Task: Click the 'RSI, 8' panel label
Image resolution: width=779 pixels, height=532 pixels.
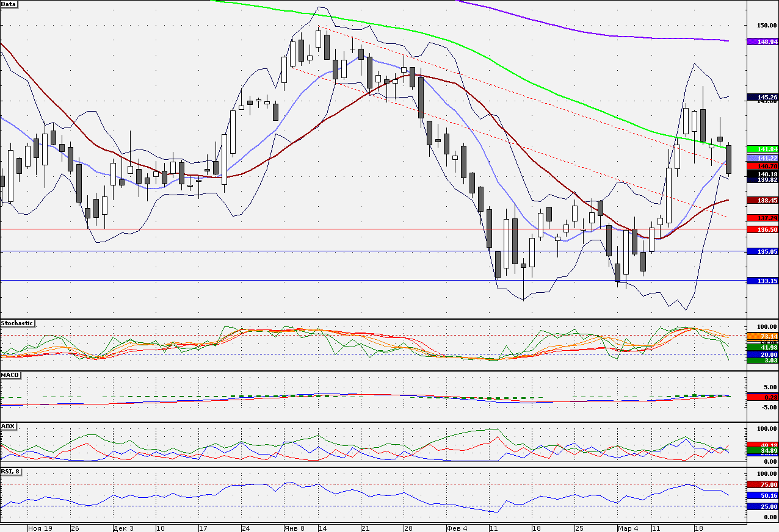Action: click(x=12, y=472)
